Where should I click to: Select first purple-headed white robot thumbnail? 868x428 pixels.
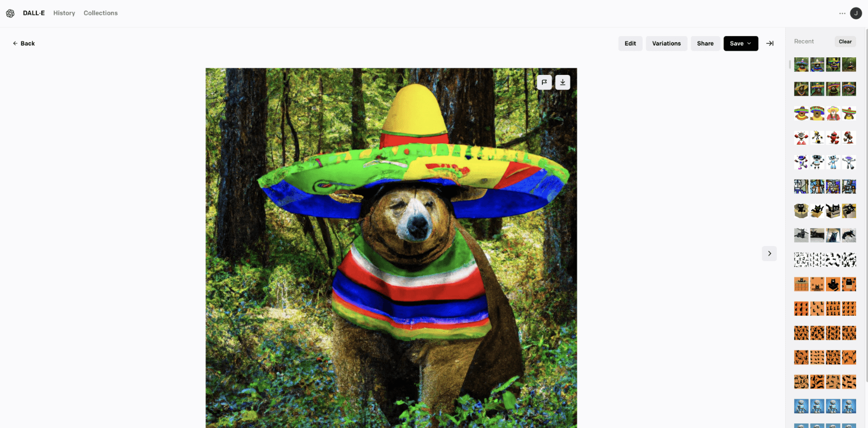click(801, 162)
